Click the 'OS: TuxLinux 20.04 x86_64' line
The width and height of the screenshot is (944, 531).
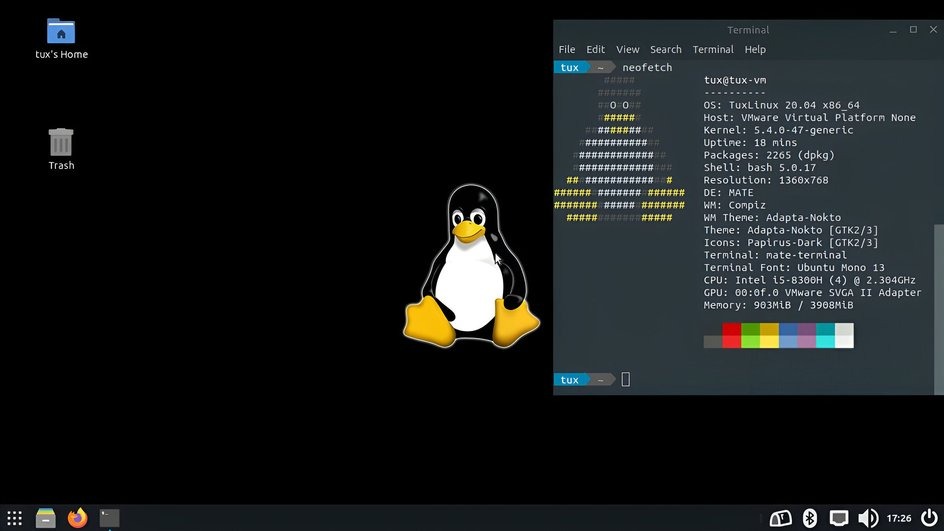coord(781,105)
